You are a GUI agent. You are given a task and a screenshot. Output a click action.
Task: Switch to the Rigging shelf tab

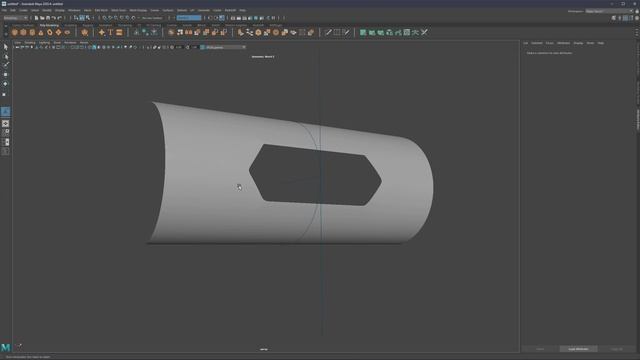tap(88, 25)
